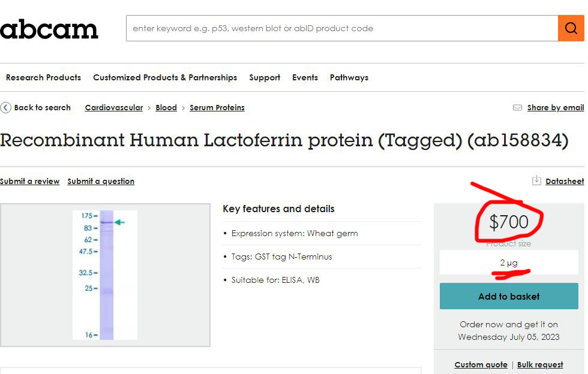This screenshot has height=374, width=588.
Task: Open the Blood breadcrumb link
Action: (x=166, y=108)
